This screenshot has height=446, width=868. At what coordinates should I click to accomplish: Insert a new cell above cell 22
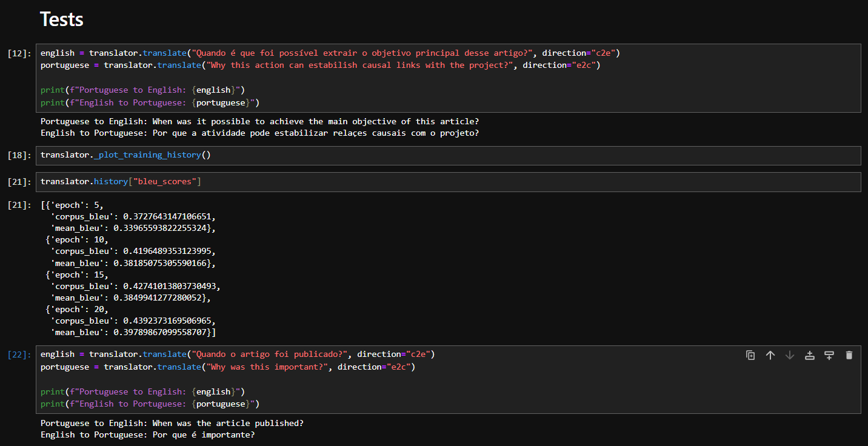point(810,355)
